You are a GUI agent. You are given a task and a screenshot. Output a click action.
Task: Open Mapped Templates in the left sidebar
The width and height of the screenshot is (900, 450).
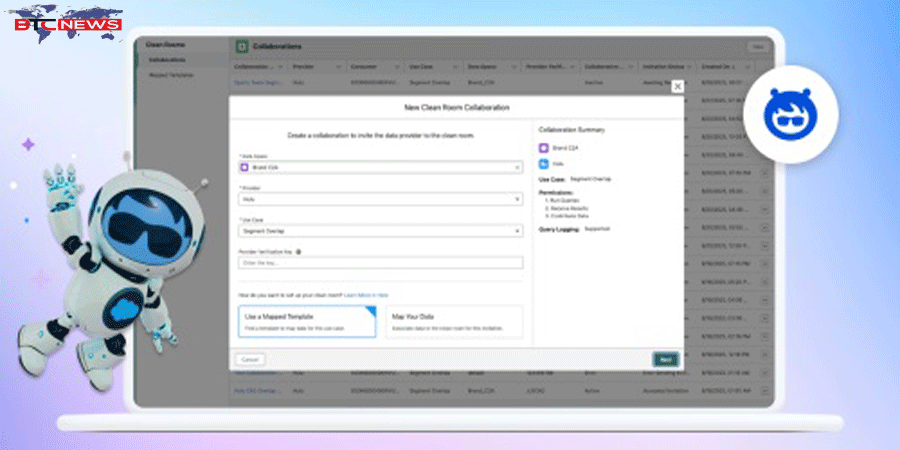[x=169, y=75]
